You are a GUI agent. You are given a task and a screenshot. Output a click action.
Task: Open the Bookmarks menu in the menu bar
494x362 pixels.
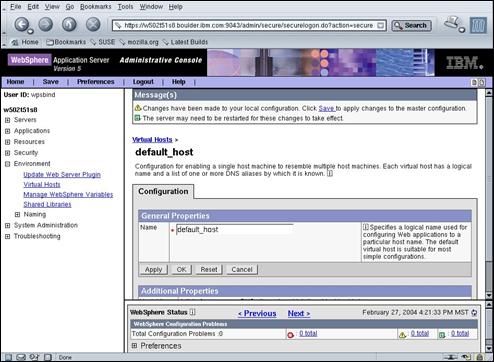coord(96,7)
